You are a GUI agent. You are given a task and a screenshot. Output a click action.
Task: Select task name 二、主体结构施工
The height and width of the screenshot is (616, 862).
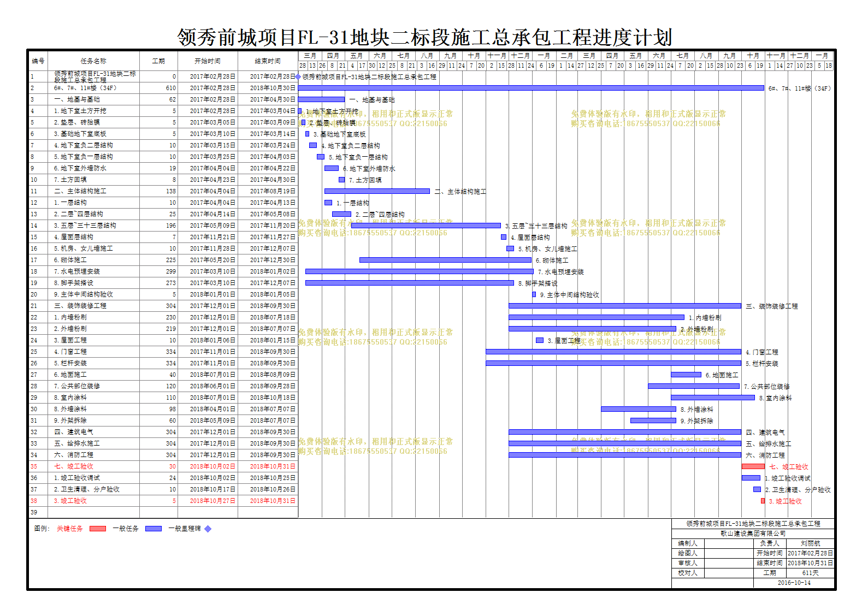(x=80, y=191)
